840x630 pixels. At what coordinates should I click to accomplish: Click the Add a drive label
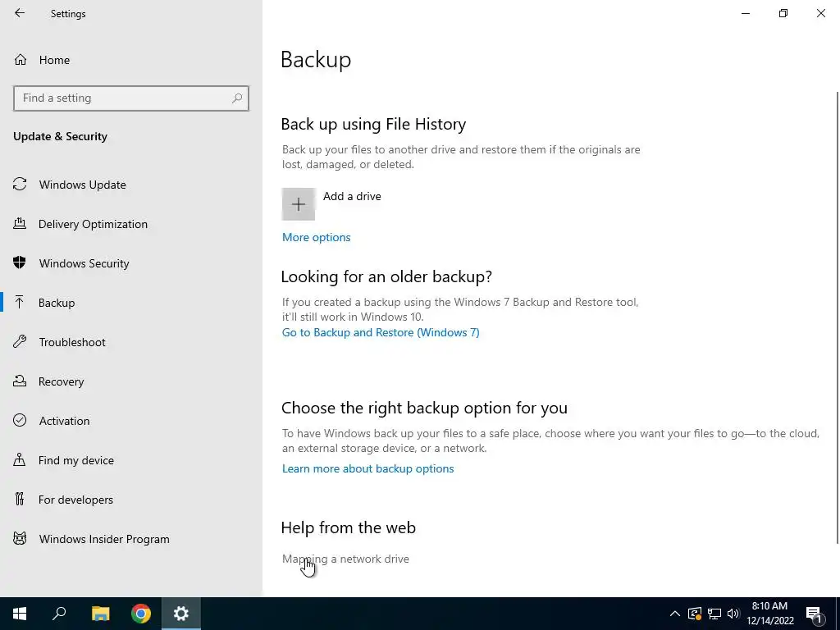coord(352,196)
